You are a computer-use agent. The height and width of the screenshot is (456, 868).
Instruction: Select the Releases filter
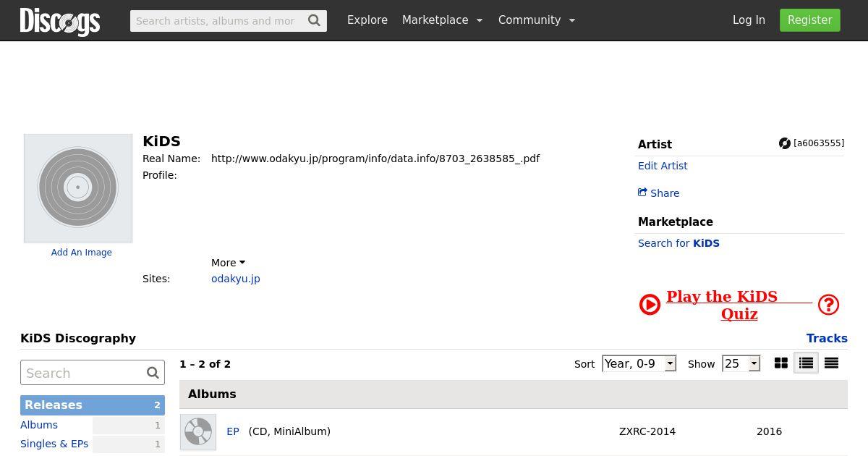[93, 405]
